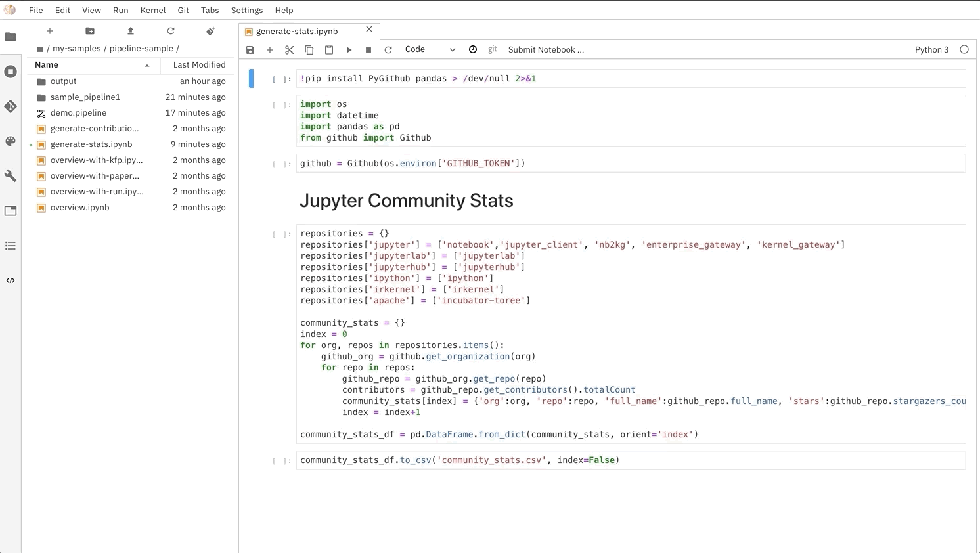Open the Settings menu
The image size is (980, 553).
[x=247, y=10]
